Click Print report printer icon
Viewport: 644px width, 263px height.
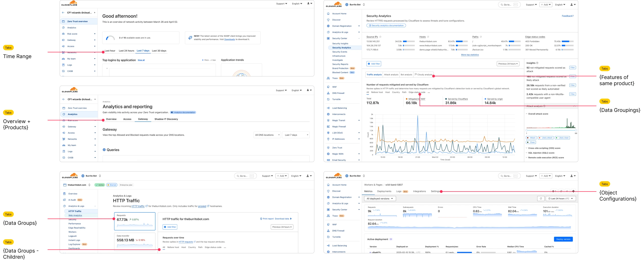[x=261, y=219]
